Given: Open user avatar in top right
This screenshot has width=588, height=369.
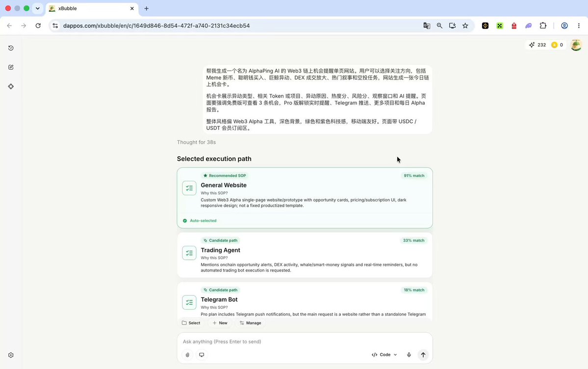Looking at the screenshot, I should 576,45.
